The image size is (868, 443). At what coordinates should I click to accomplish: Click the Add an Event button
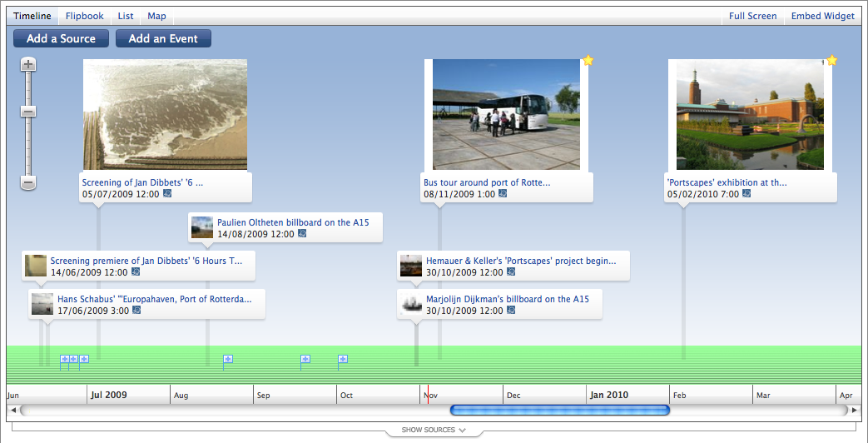point(163,38)
